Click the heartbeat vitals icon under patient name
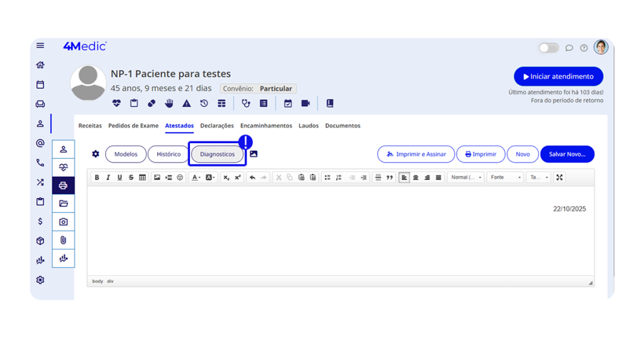This screenshot has height=338, width=644. pos(116,104)
